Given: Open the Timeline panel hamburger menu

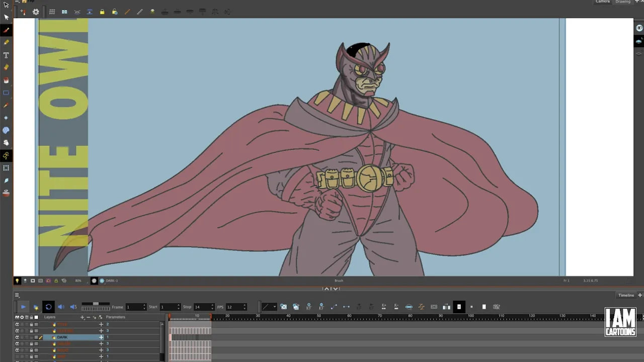Looking at the screenshot, I should click(x=17, y=296).
